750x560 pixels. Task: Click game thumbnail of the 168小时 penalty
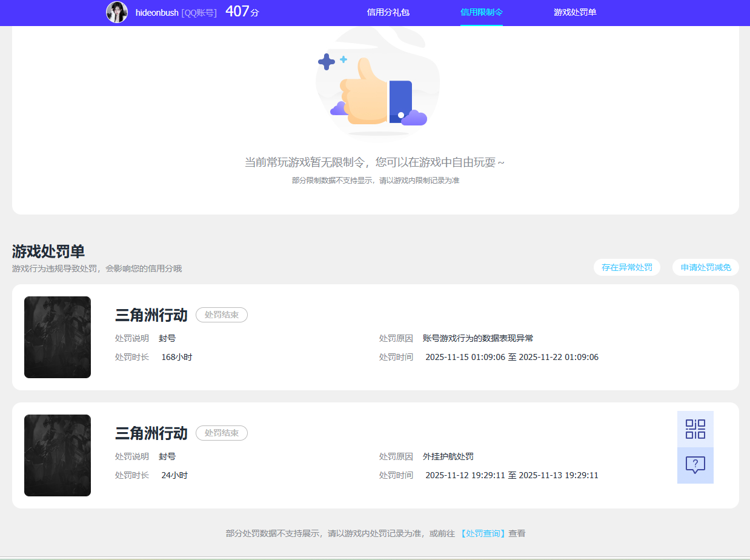pyautogui.click(x=58, y=337)
